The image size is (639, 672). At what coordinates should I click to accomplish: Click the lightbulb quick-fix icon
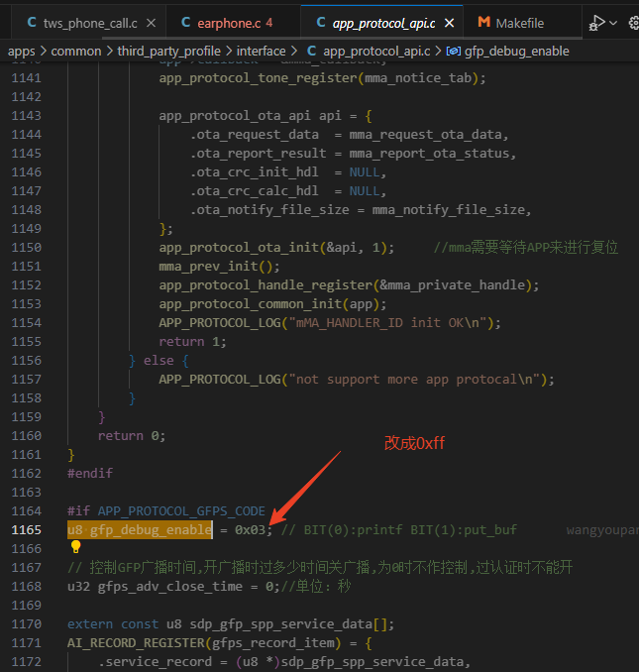point(76,546)
